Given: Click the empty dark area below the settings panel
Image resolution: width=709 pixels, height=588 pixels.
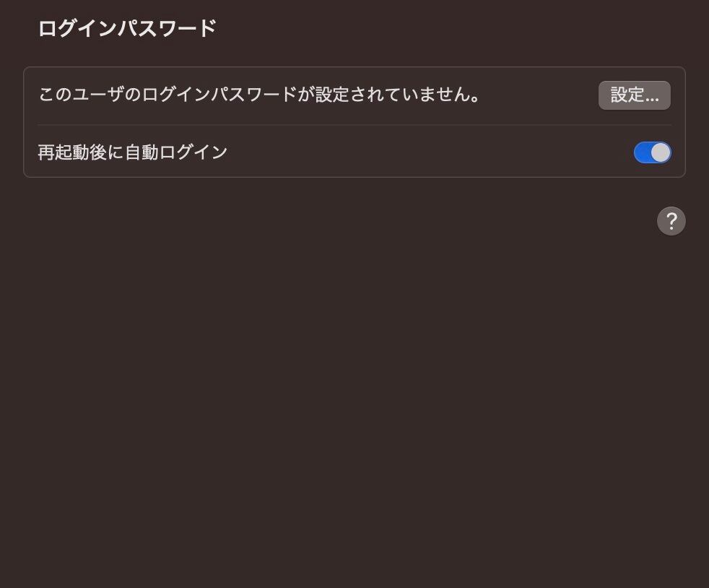Looking at the screenshot, I should click(354, 384).
